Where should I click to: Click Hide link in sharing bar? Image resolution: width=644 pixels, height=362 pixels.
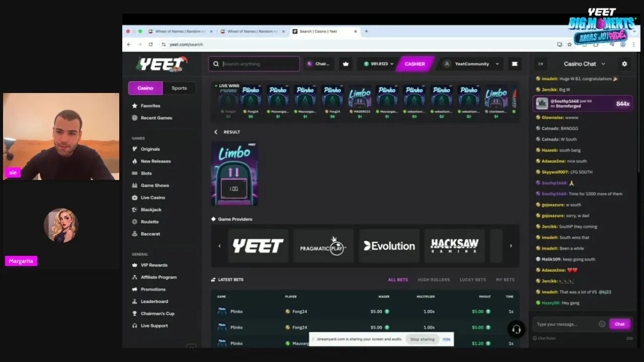tap(446, 339)
